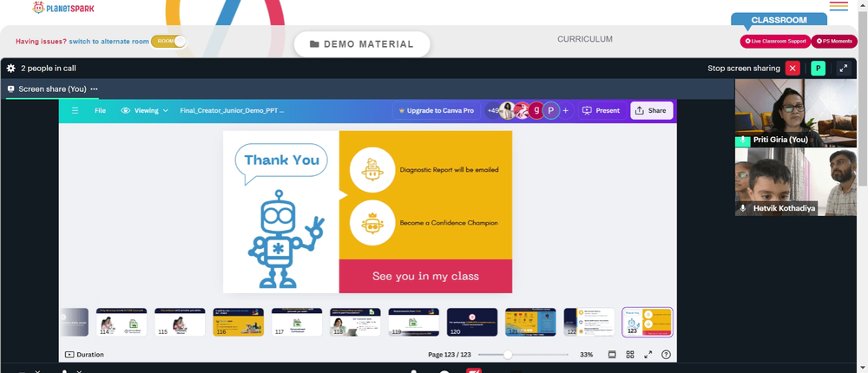
Task: Show the +49 additional collaborators
Action: (492, 111)
